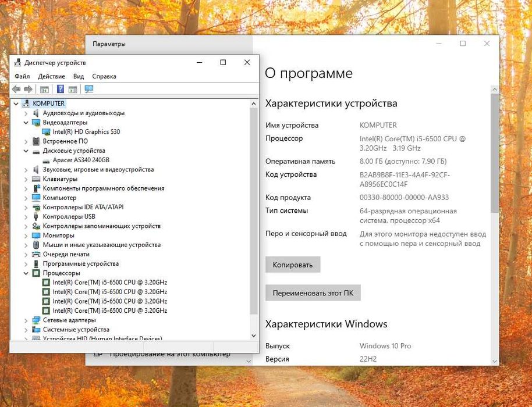This screenshot has width=532, height=407.
Task: Collapse the Дисковые устройства branch
Action: 26,151
